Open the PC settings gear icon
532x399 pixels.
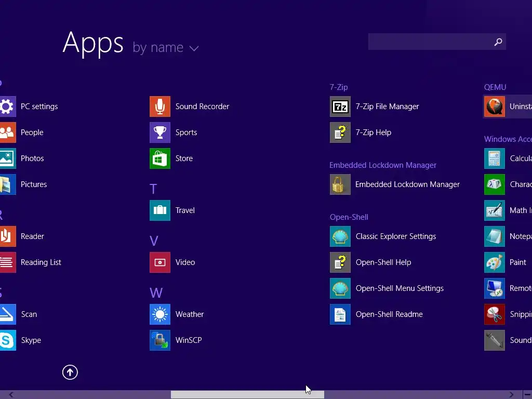point(7,107)
